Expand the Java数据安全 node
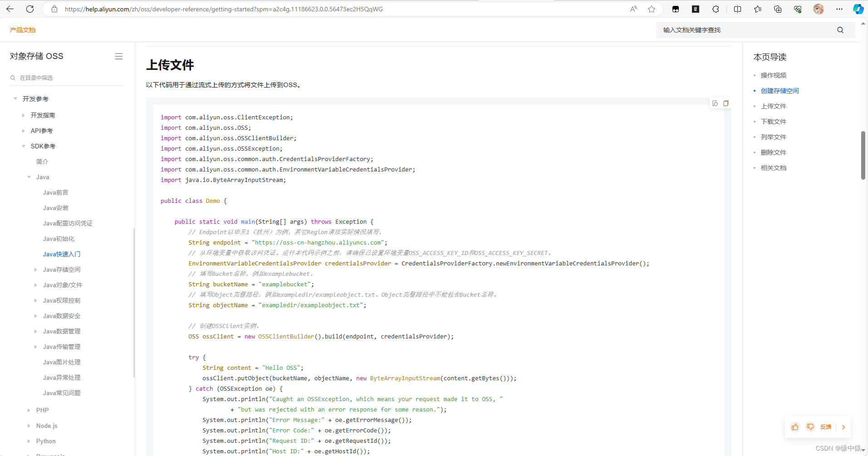 [x=36, y=316]
